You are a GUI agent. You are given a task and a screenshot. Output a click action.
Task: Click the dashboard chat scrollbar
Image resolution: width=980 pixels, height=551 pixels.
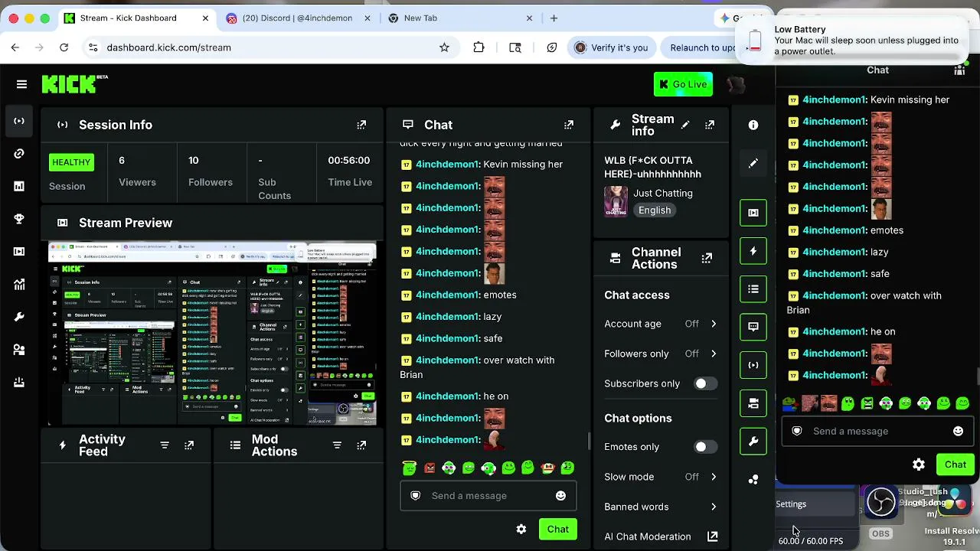tap(589, 441)
